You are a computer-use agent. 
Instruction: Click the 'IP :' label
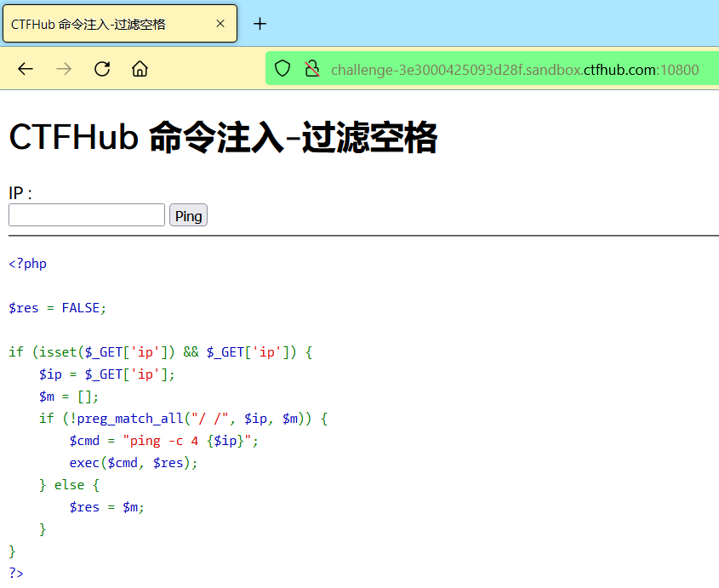coord(20,193)
